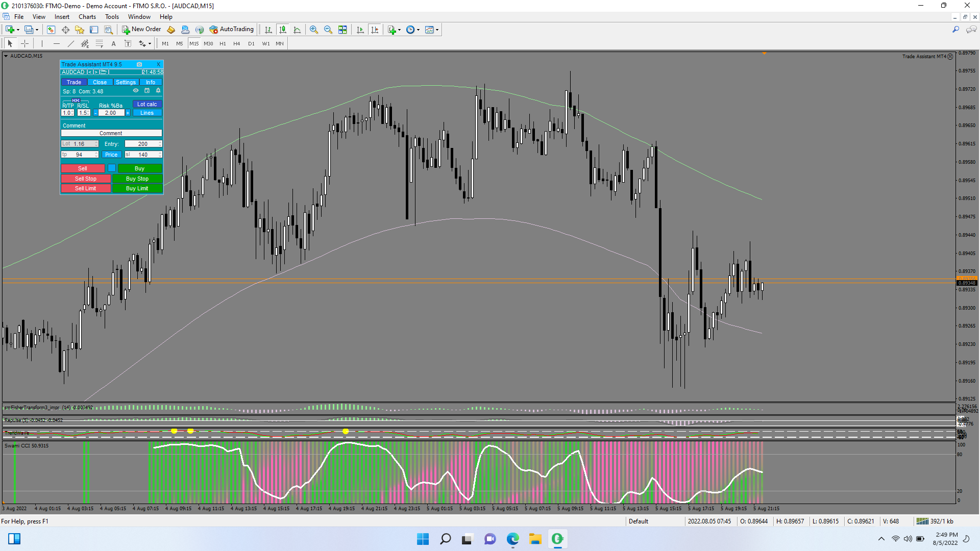Viewport: 980px width, 551px height.
Task: Expand the Periodicity clock dropdown arrow
Action: [x=418, y=30]
